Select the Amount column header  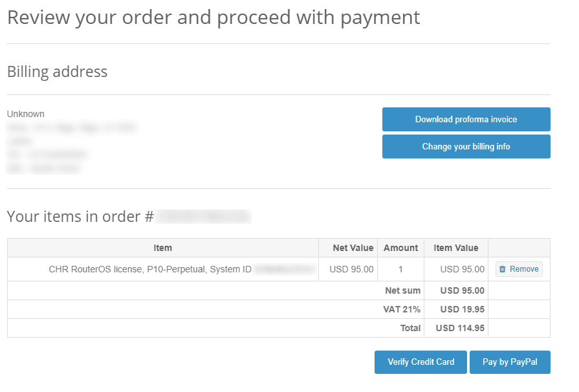pos(400,248)
